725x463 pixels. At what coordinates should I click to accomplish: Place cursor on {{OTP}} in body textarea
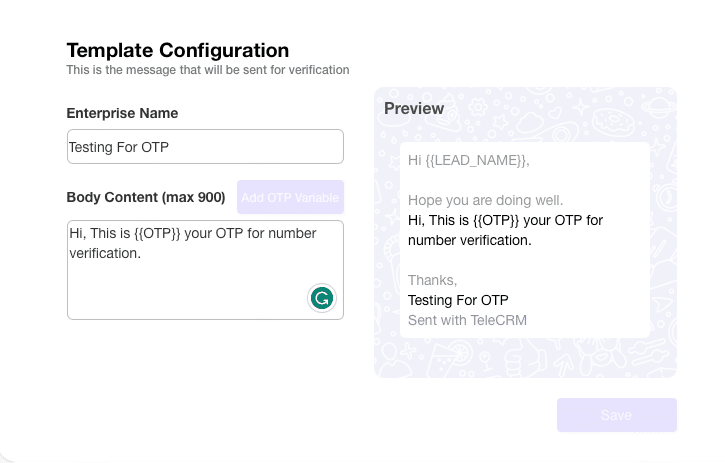156,234
